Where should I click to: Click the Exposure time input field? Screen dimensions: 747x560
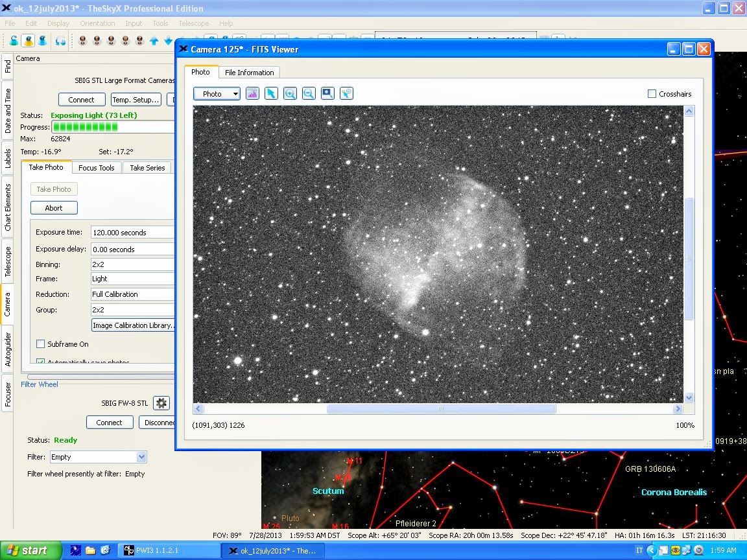point(132,233)
